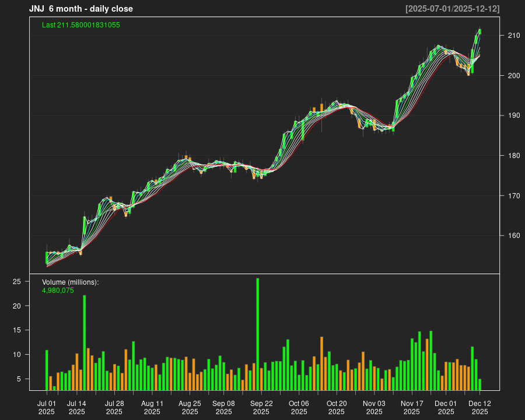Select the "Jul 01 2025" date axis label
The height and width of the screenshot is (420, 525).
[x=47, y=407]
